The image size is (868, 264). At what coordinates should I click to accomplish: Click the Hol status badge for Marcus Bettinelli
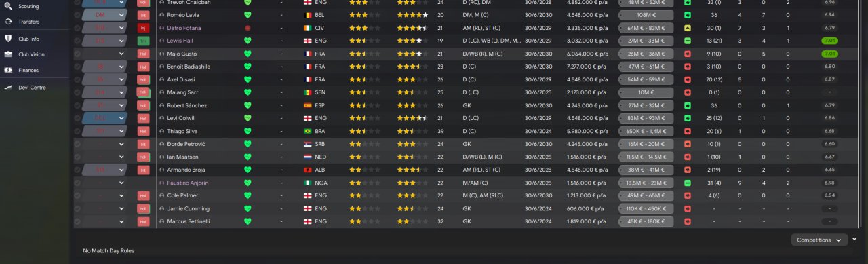(143, 221)
